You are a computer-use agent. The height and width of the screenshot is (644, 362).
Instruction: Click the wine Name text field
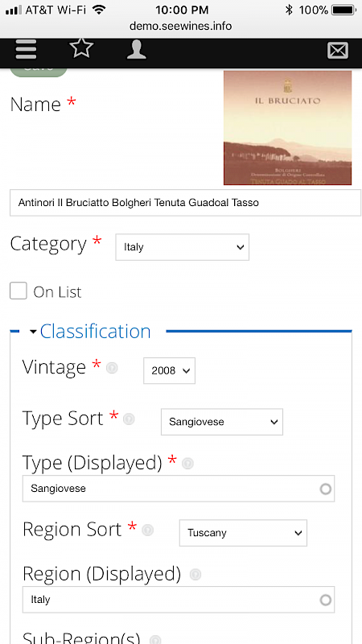pyautogui.click(x=186, y=203)
